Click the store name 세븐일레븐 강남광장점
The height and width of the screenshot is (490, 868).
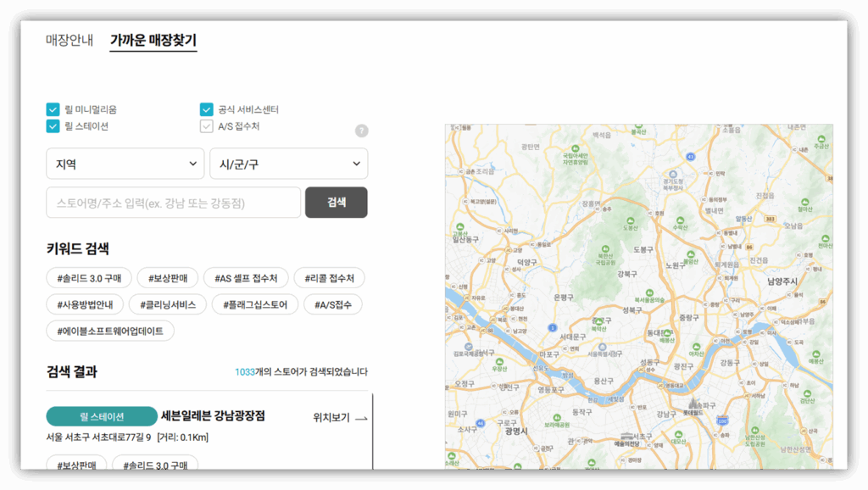(x=213, y=415)
